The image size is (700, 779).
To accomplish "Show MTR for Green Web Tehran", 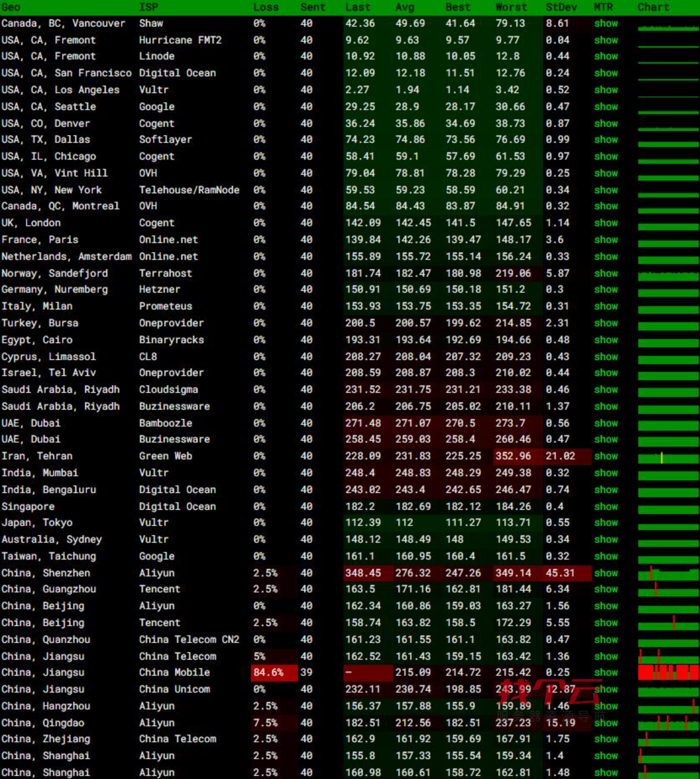I will [x=606, y=456].
